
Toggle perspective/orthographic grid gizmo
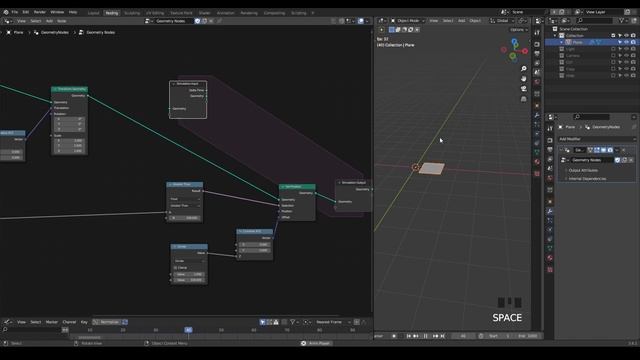coord(524,99)
